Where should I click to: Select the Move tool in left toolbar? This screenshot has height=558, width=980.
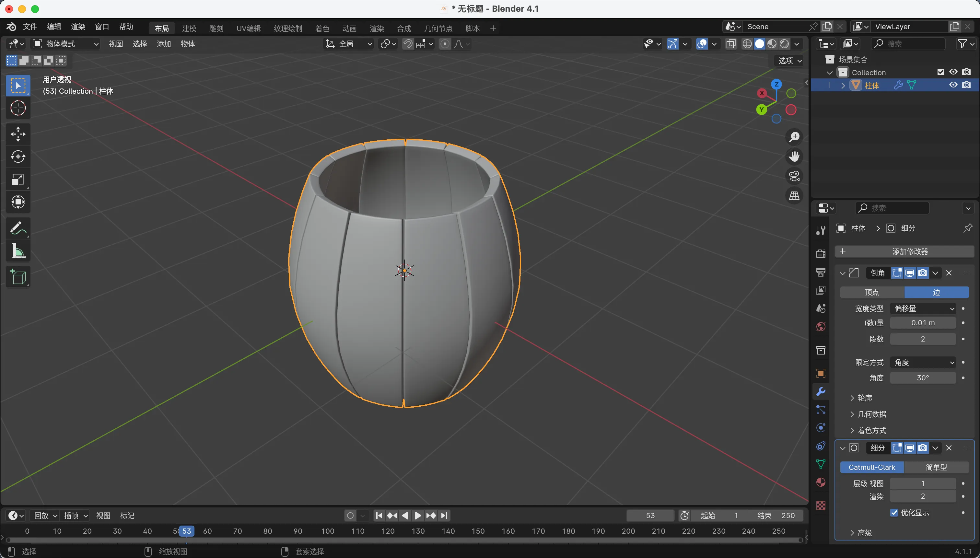tap(18, 134)
